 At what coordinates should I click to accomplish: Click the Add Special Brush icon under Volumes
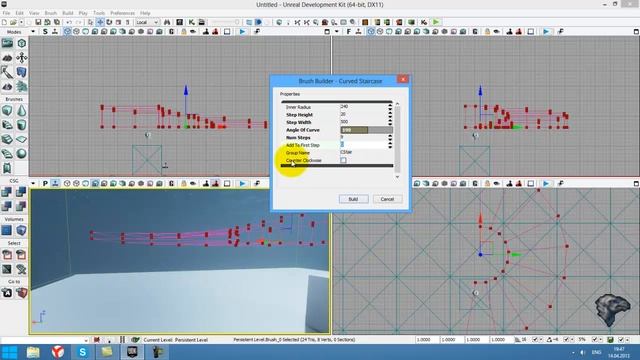click(x=7, y=230)
